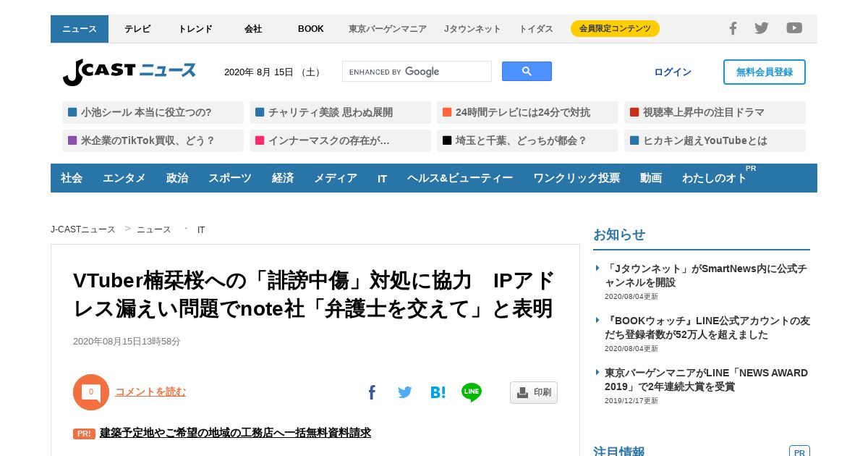Open 建築予定地 工務店 PR link
This screenshot has height=456, width=868.
235,433
